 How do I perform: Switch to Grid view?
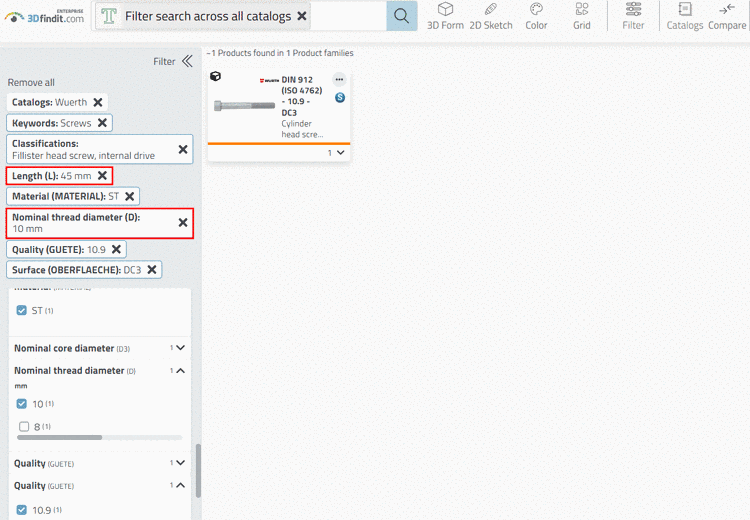click(582, 16)
